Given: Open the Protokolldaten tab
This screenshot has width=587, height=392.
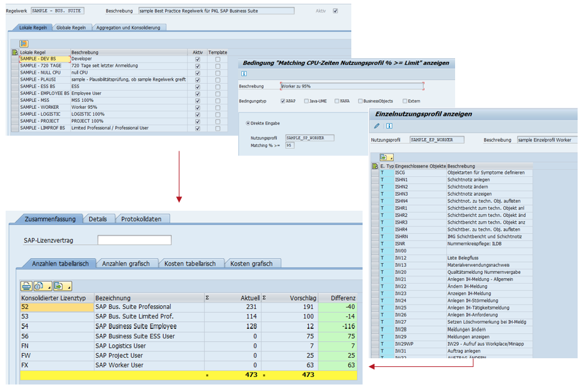Looking at the screenshot, I should pos(141,219).
